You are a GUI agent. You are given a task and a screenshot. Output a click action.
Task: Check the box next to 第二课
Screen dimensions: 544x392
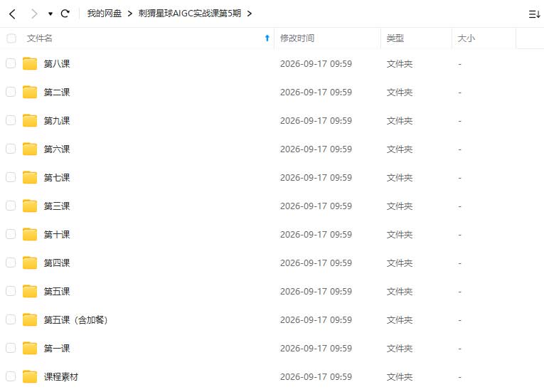point(11,92)
